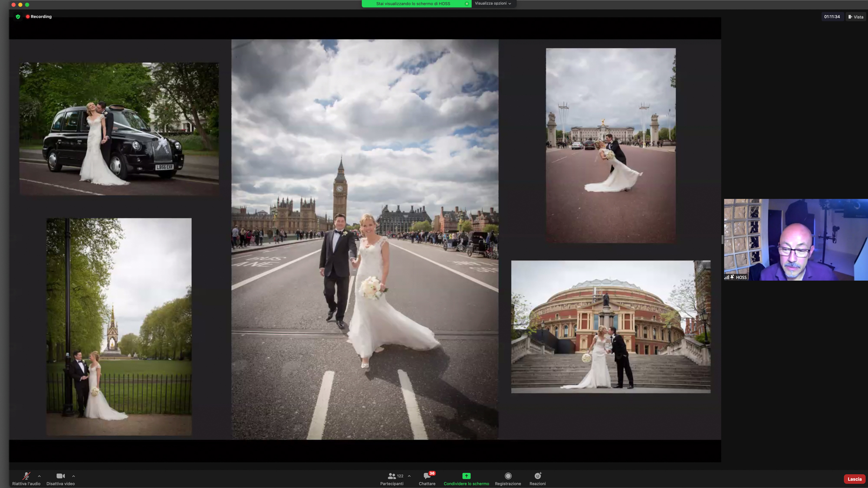Click green Condividere lo schermo icon
Viewport: 868px width, 488px height.
(466, 476)
